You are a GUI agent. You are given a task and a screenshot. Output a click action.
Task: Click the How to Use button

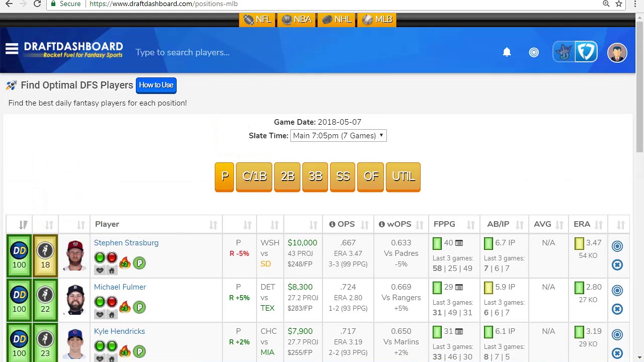click(156, 85)
